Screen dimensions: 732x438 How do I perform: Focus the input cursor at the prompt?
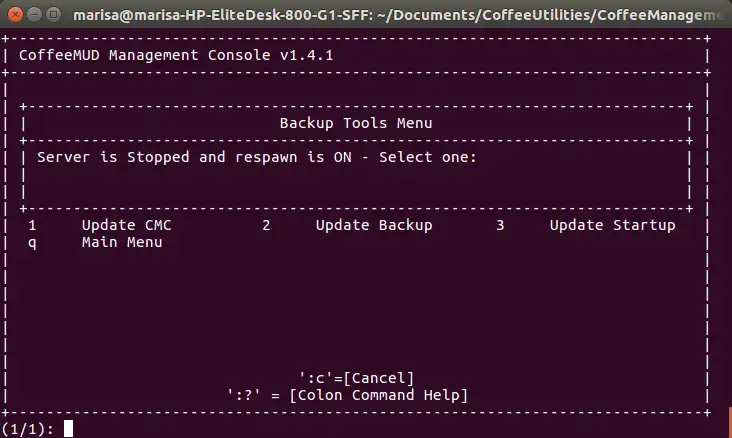coord(68,429)
